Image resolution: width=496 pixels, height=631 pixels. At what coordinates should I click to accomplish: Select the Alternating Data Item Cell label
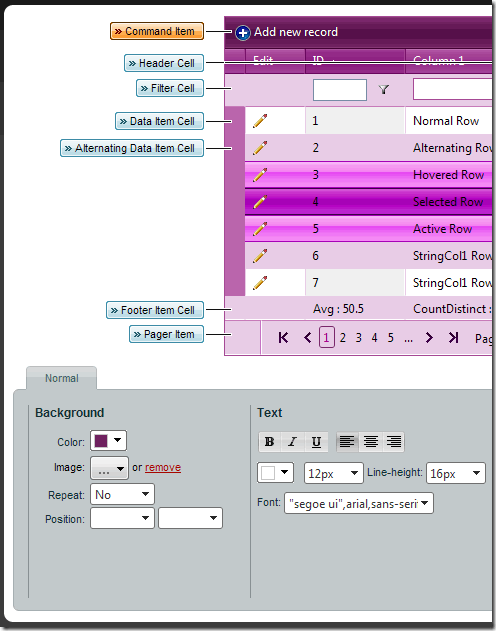[x=132, y=148]
